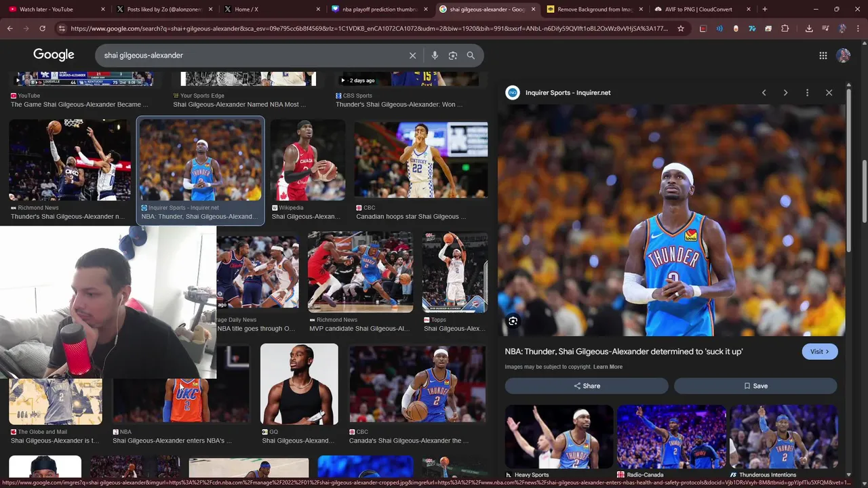The height and width of the screenshot is (488, 868).
Task: Open Learn More about image copyright
Action: tap(608, 367)
